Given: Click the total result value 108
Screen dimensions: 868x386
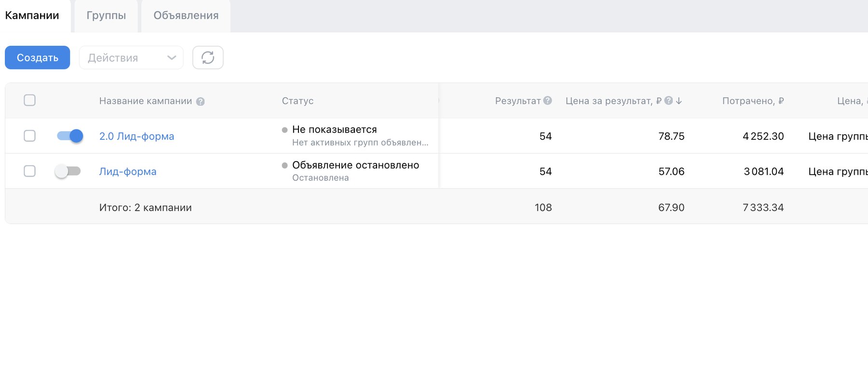Looking at the screenshot, I should point(543,207).
